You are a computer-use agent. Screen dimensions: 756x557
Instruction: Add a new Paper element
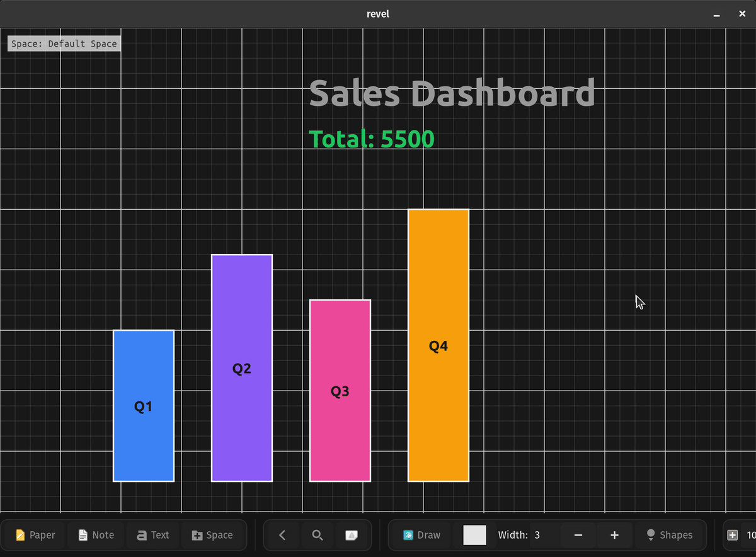pos(36,535)
